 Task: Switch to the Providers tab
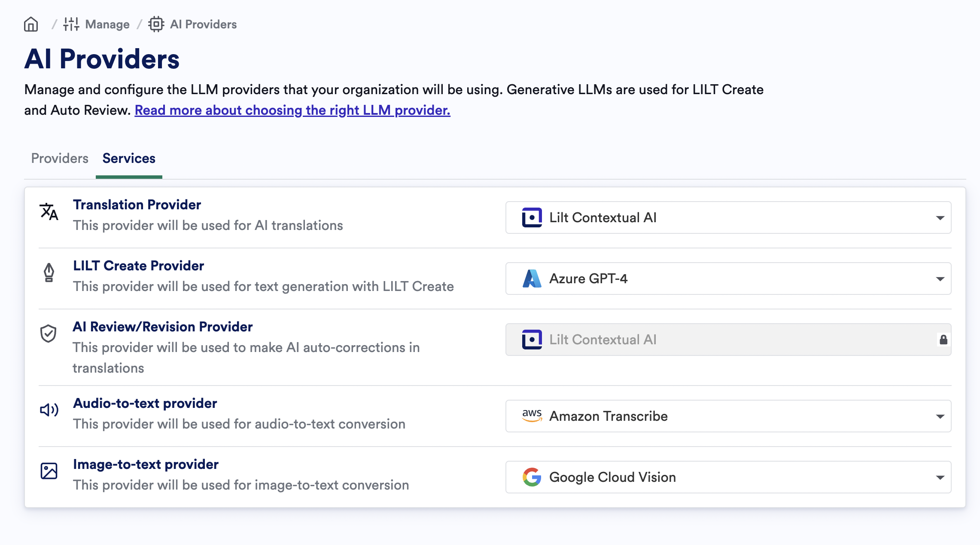click(x=60, y=158)
